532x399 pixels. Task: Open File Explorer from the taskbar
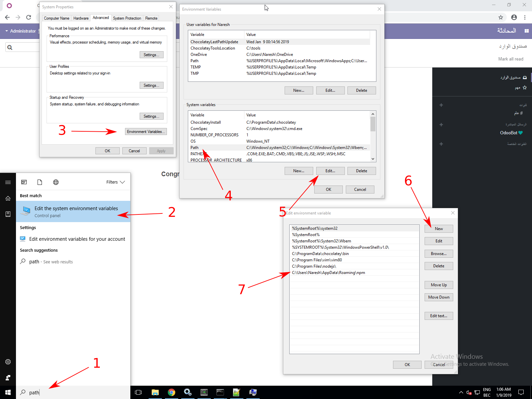pyautogui.click(x=155, y=392)
